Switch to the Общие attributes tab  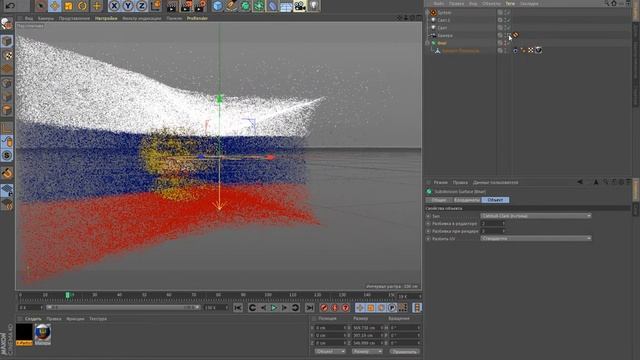click(x=439, y=200)
